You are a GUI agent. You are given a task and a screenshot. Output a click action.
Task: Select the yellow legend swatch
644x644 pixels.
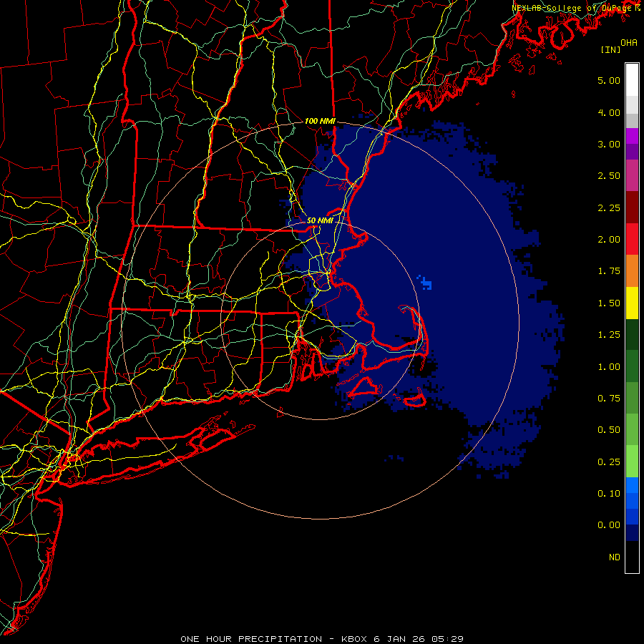click(x=632, y=303)
